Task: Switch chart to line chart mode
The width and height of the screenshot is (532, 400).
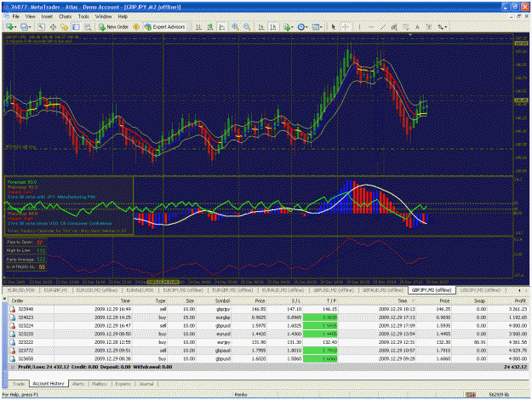Action: [222, 26]
